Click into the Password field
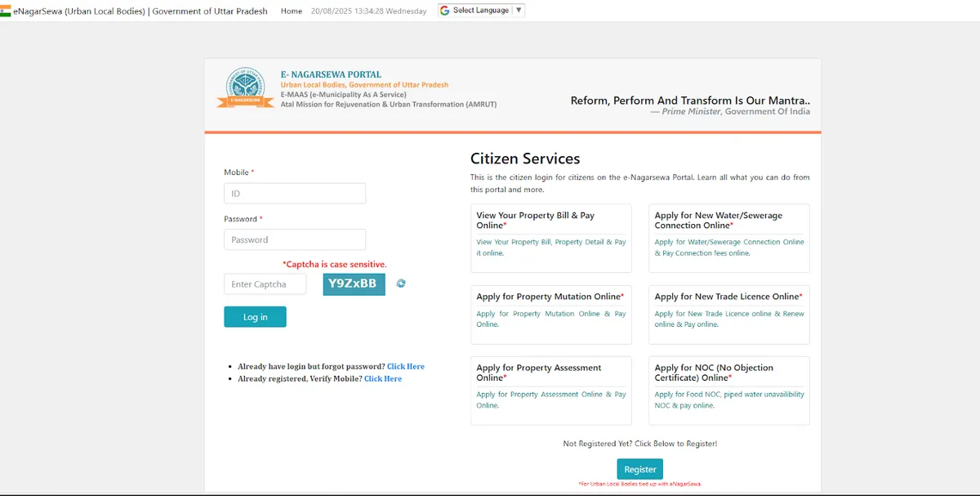This screenshot has width=980, height=496. coord(294,239)
